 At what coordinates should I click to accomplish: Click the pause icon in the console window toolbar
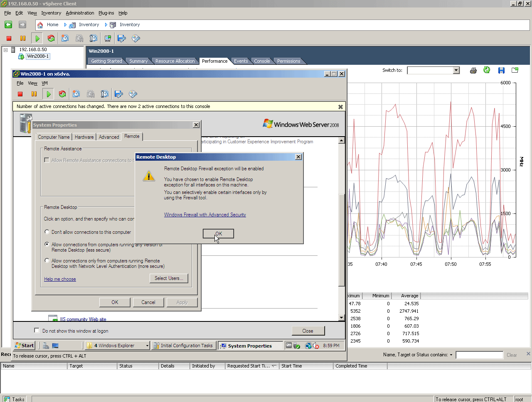[34, 94]
